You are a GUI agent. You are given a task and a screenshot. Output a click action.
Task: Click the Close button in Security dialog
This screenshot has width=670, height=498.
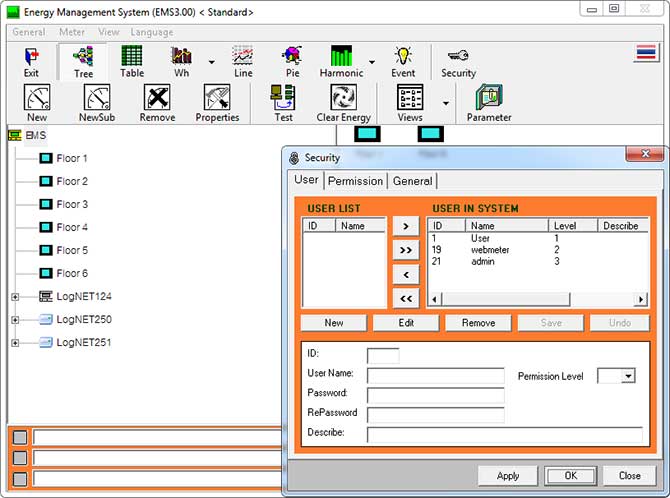pos(629,476)
